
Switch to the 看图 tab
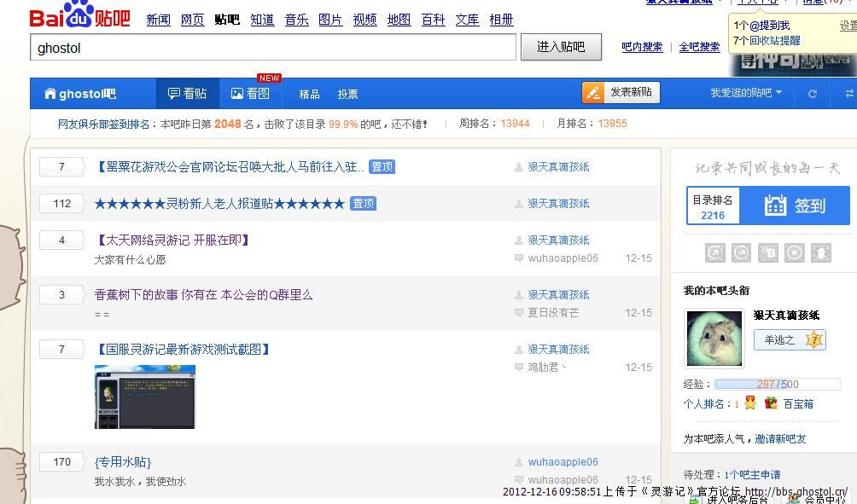[x=250, y=94]
